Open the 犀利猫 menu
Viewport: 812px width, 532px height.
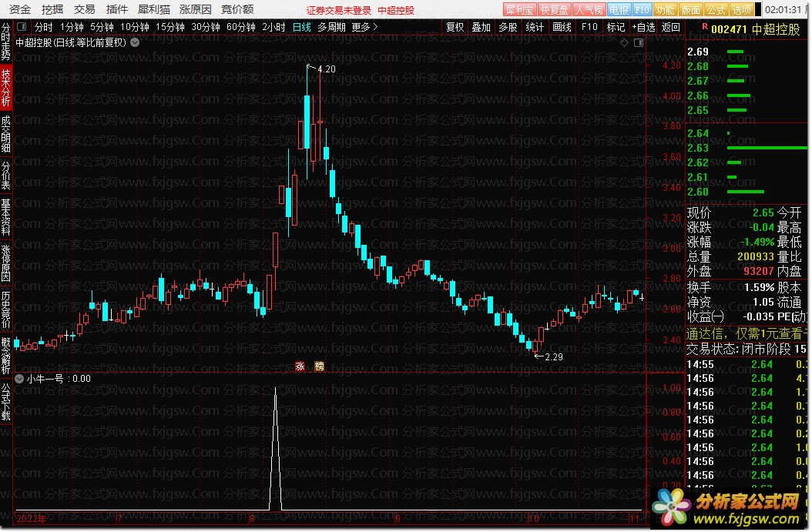pyautogui.click(x=154, y=9)
